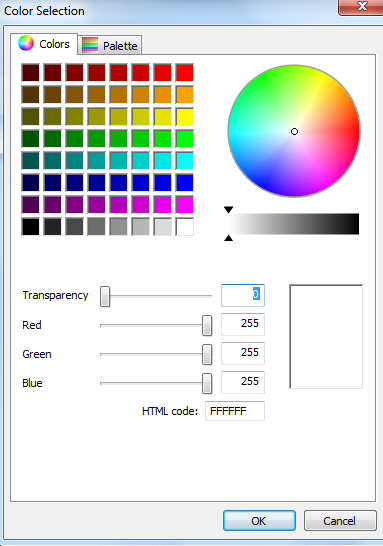This screenshot has height=546, width=383.
Task: Choose the darkest purple swatch
Action: [x=30, y=204]
